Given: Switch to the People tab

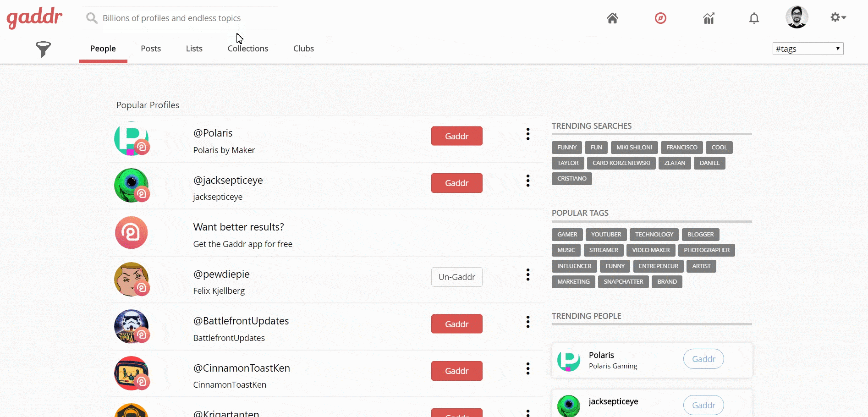Looking at the screenshot, I should [x=103, y=49].
